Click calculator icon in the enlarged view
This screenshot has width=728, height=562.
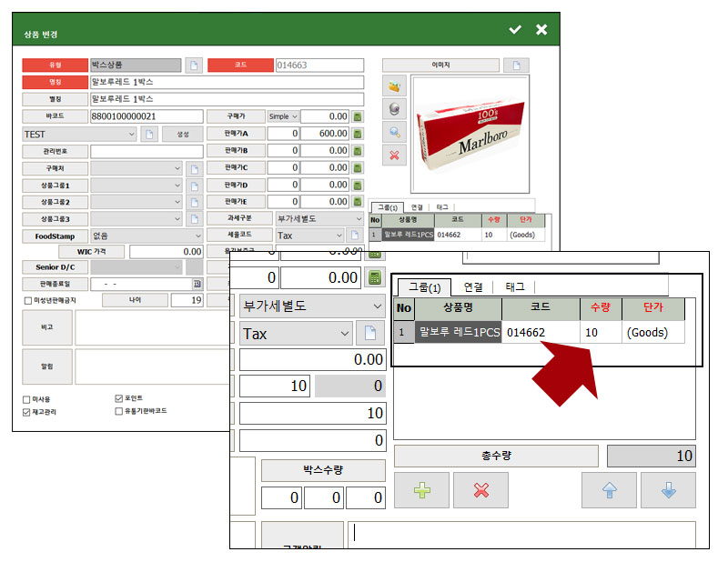coord(375,278)
